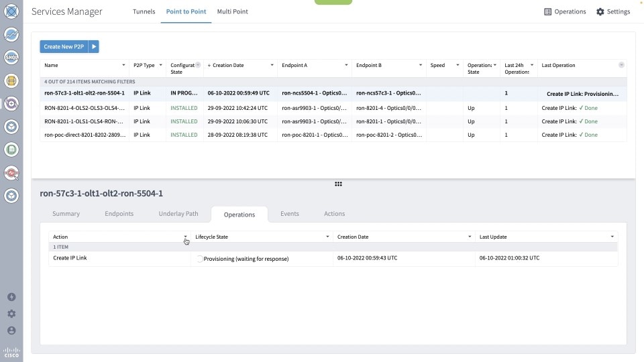644x362 pixels.
Task: Click the lightning bolt icon in sidebar
Action: point(11,297)
